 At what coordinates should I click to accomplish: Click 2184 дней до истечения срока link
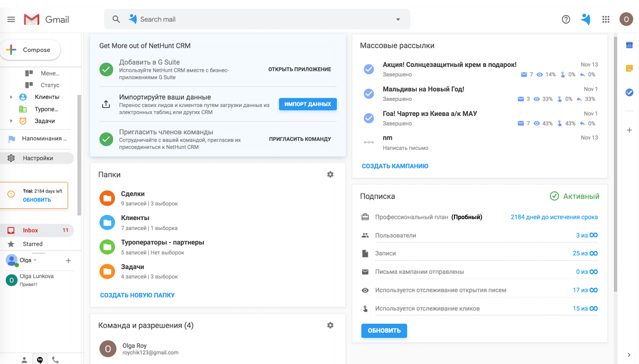click(x=554, y=217)
